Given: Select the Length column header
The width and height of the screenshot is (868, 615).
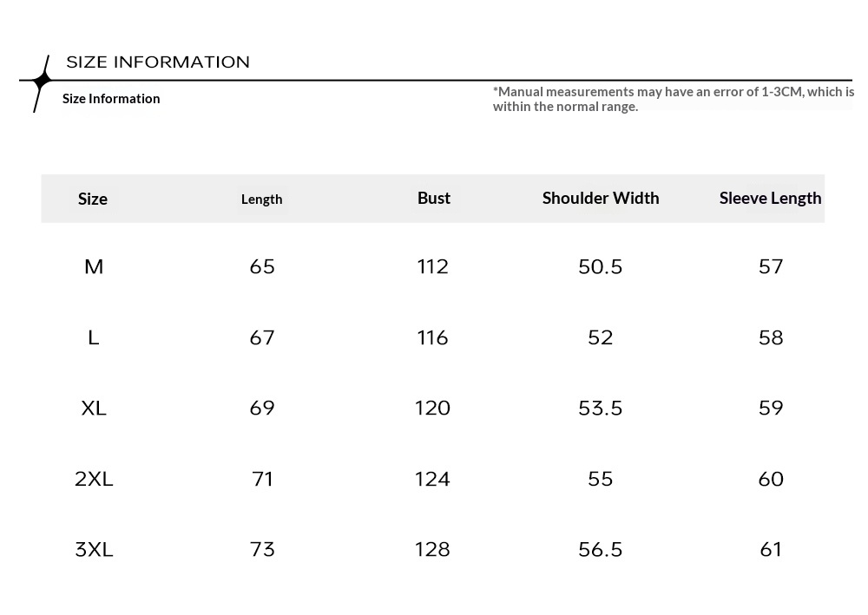Looking at the screenshot, I should point(261,200).
